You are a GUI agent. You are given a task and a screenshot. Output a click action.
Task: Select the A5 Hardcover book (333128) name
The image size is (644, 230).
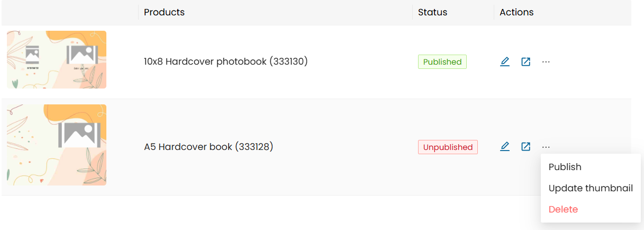(x=208, y=147)
